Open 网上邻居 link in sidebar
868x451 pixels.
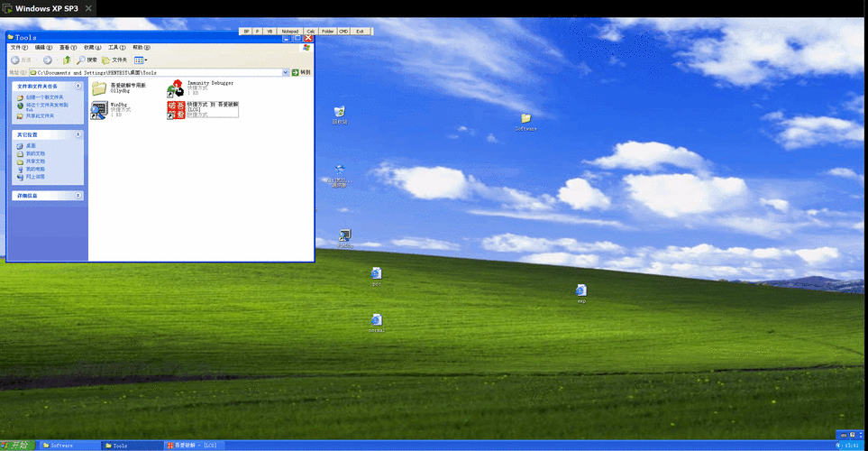click(x=35, y=177)
